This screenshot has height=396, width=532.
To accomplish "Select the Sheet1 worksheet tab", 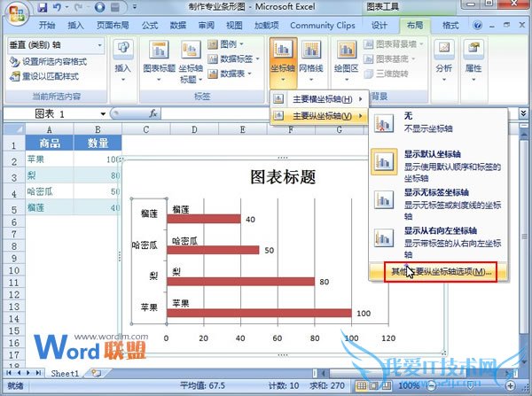I will pos(65,373).
